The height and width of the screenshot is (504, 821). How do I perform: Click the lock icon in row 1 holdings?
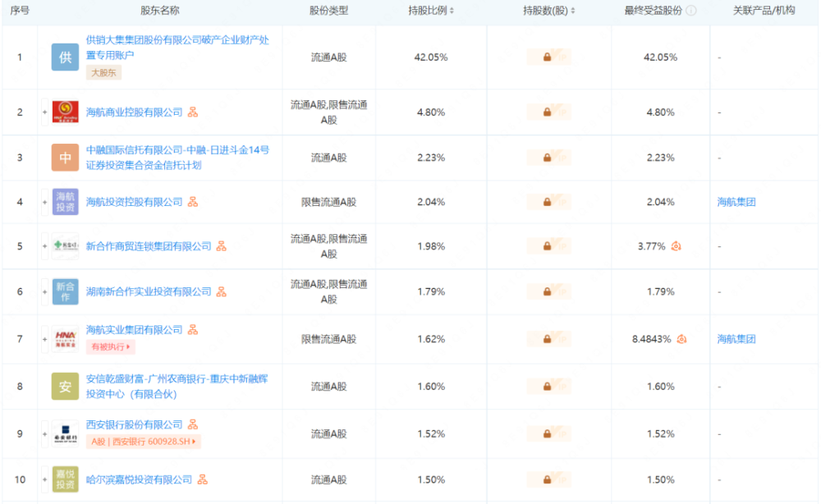point(547,57)
